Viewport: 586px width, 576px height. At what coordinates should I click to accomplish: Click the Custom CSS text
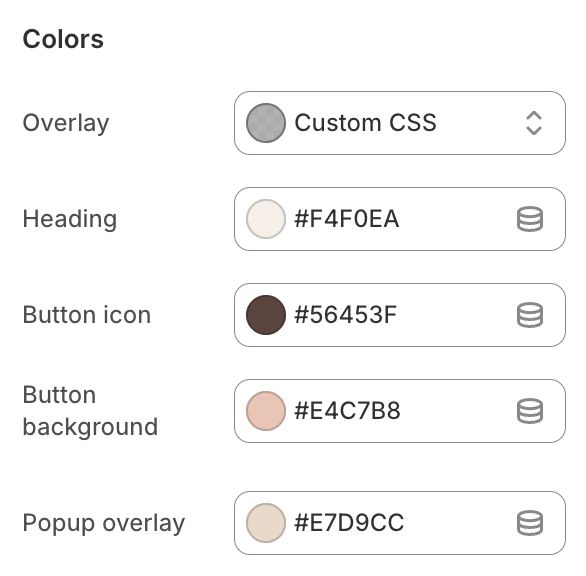[x=366, y=123]
